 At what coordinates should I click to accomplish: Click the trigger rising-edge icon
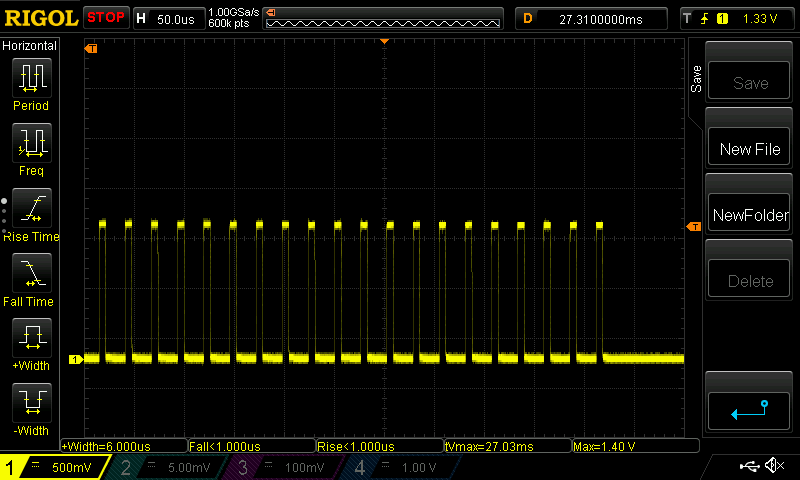pyautogui.click(x=705, y=19)
